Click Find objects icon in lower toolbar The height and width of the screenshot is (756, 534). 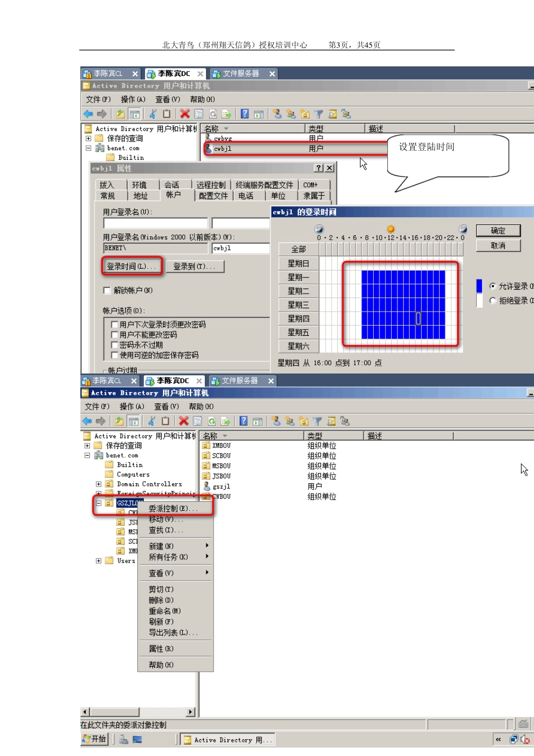[x=331, y=421]
